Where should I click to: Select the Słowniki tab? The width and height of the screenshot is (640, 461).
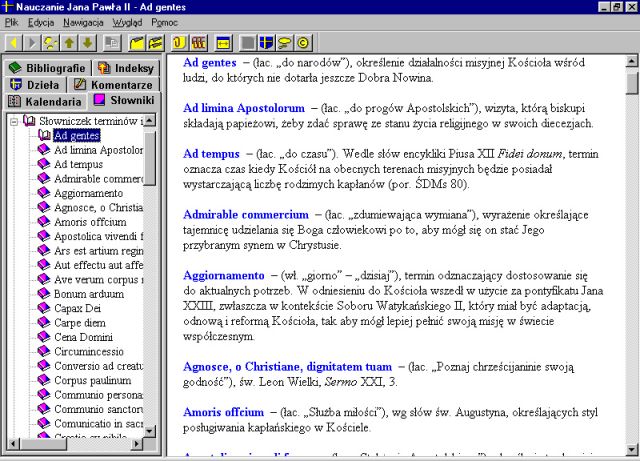tap(124, 100)
